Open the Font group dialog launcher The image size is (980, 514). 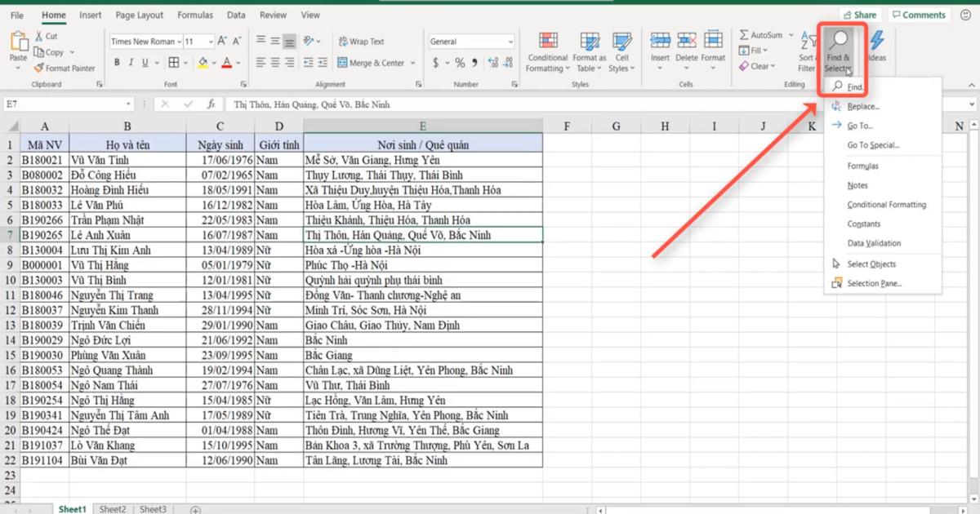tap(243, 84)
